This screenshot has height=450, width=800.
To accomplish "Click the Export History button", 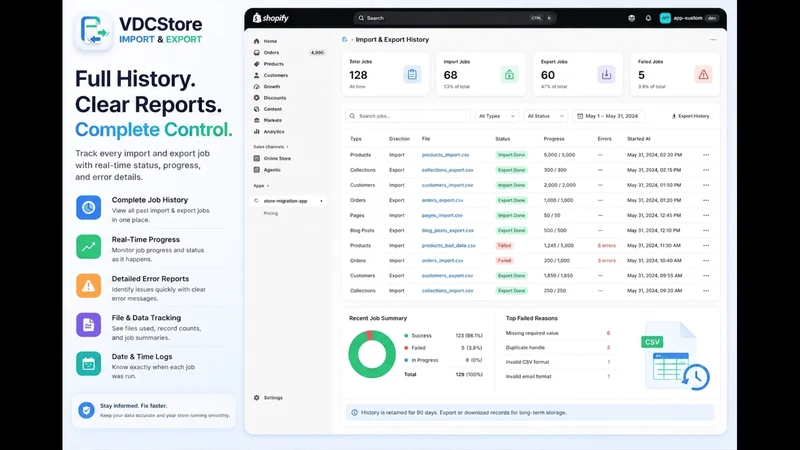I will click(690, 116).
